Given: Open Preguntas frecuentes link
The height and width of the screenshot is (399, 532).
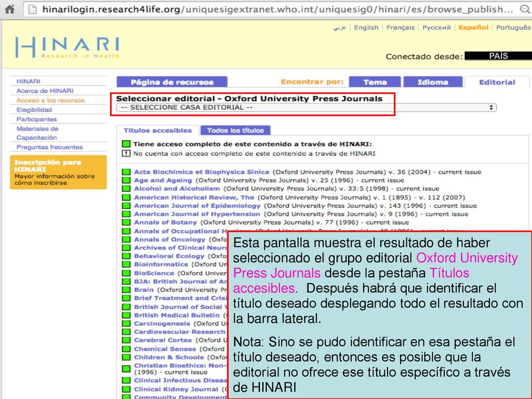Looking at the screenshot, I should [x=49, y=147].
